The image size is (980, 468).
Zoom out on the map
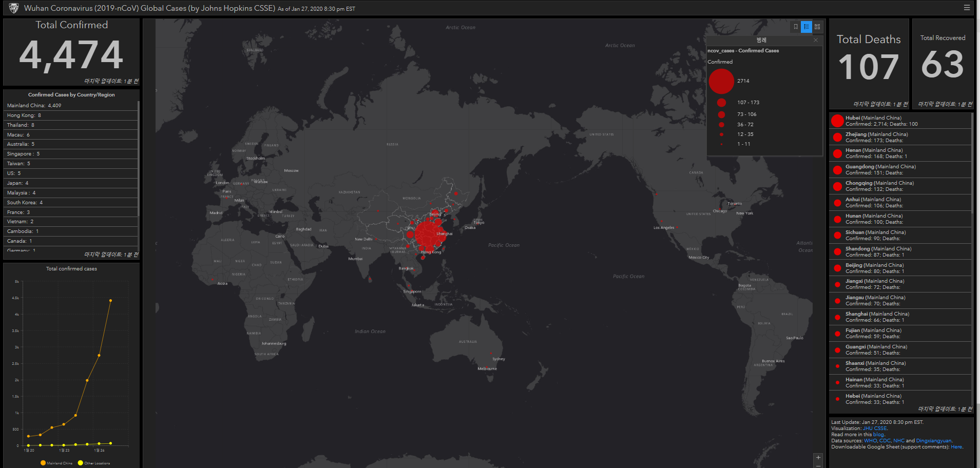tap(818, 465)
